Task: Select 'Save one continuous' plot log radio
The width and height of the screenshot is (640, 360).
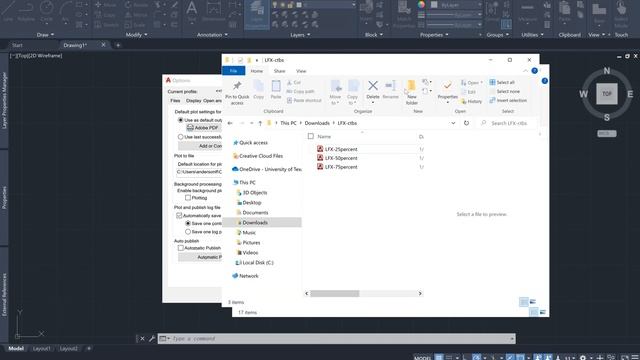Action: point(188,223)
